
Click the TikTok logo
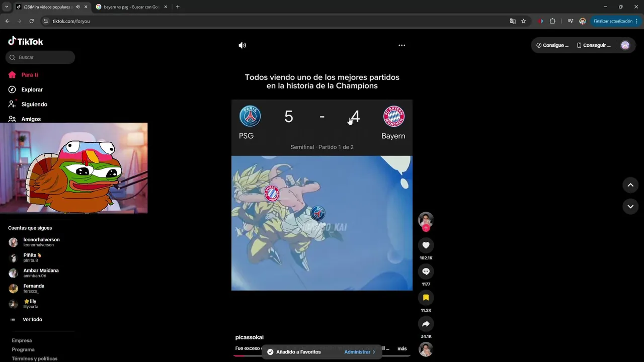pos(26,41)
